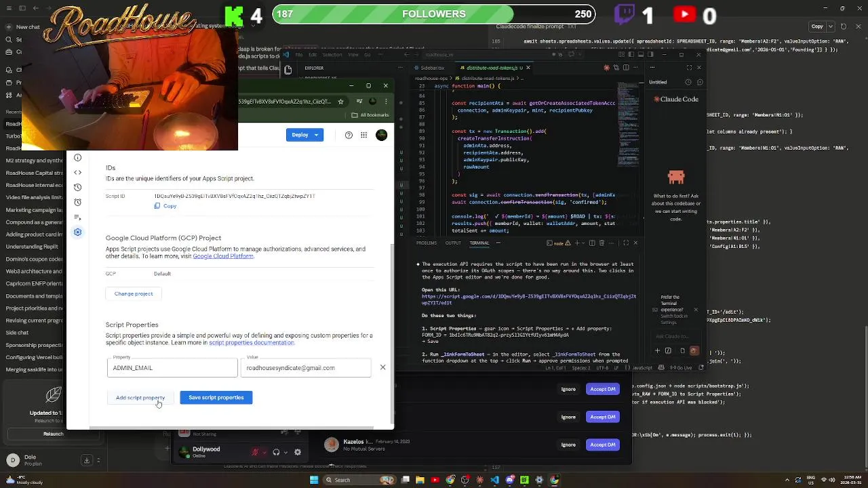
Task: Click Value field with roadhousesyndicate@gmail.com
Action: point(306,367)
